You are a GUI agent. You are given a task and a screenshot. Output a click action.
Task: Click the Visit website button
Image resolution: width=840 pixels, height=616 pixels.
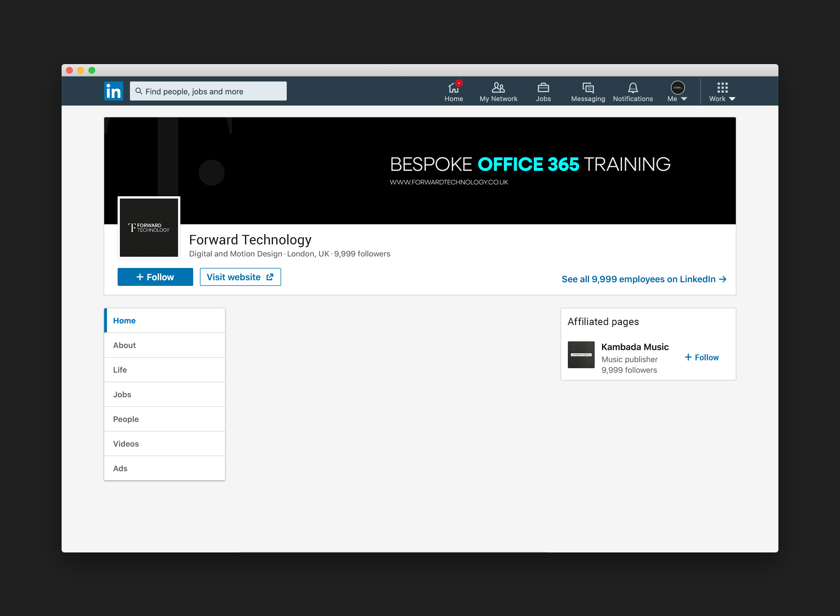tap(240, 277)
